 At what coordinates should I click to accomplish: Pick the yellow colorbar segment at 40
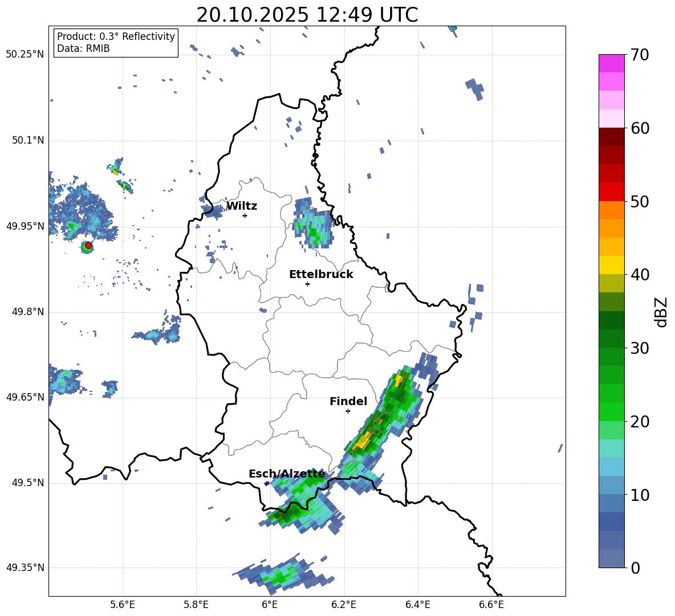coord(611,265)
